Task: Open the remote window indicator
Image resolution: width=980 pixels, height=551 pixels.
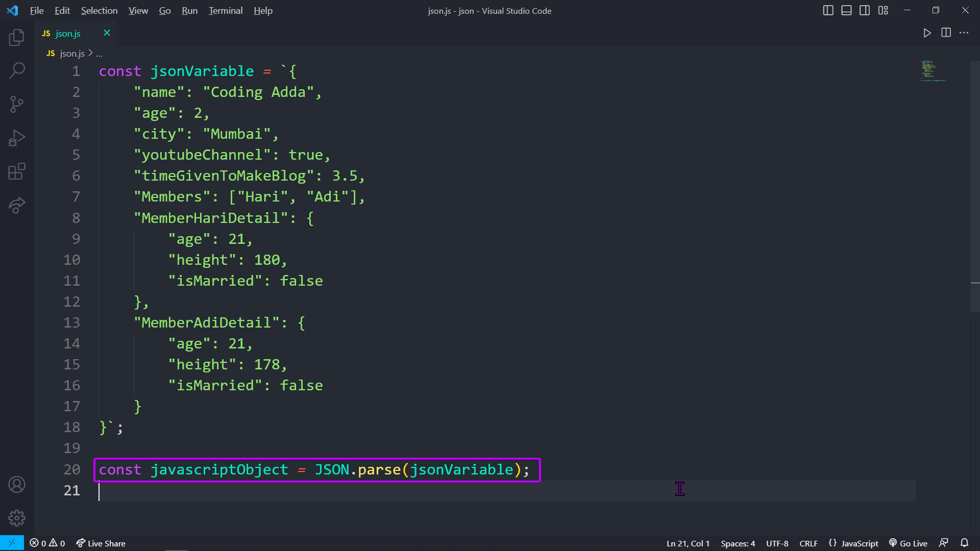Action: click(x=12, y=543)
